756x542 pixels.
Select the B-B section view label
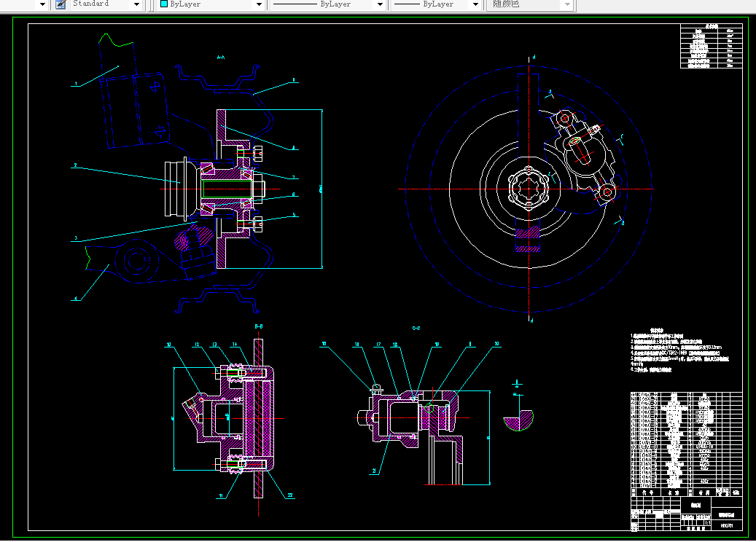259,326
